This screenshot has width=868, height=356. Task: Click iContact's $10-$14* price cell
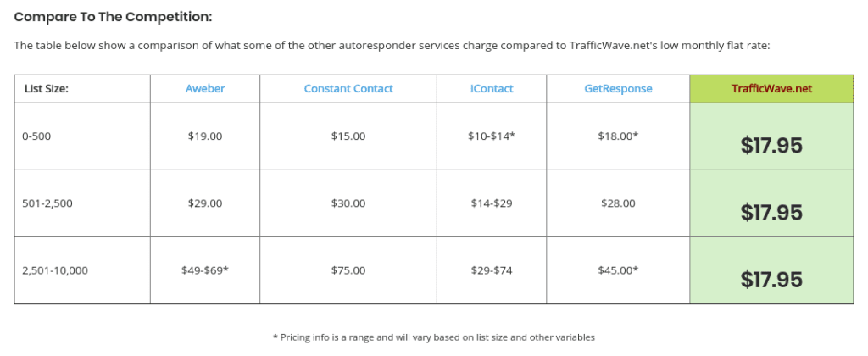[x=491, y=136]
